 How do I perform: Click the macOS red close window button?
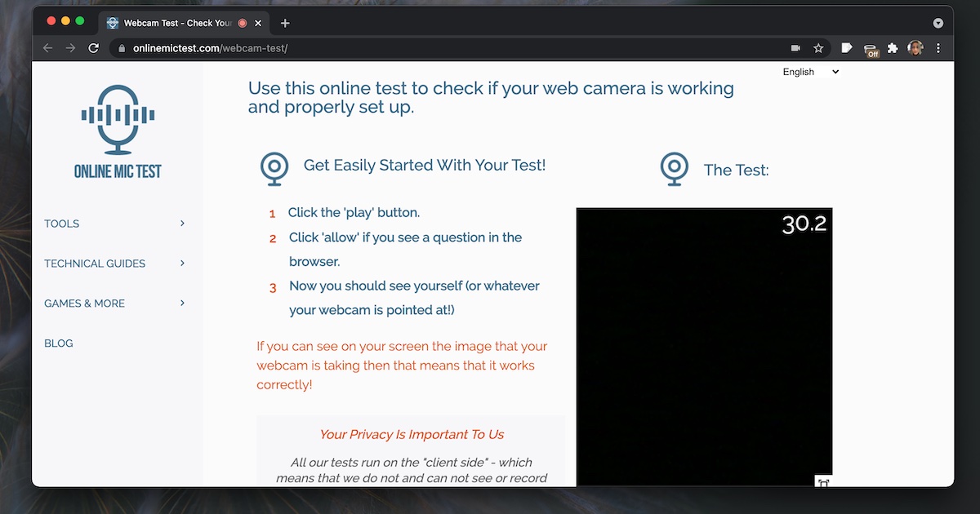(51, 20)
